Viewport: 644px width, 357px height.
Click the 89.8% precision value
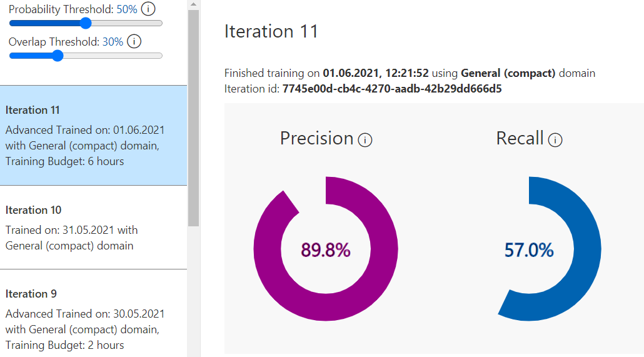coord(326,250)
